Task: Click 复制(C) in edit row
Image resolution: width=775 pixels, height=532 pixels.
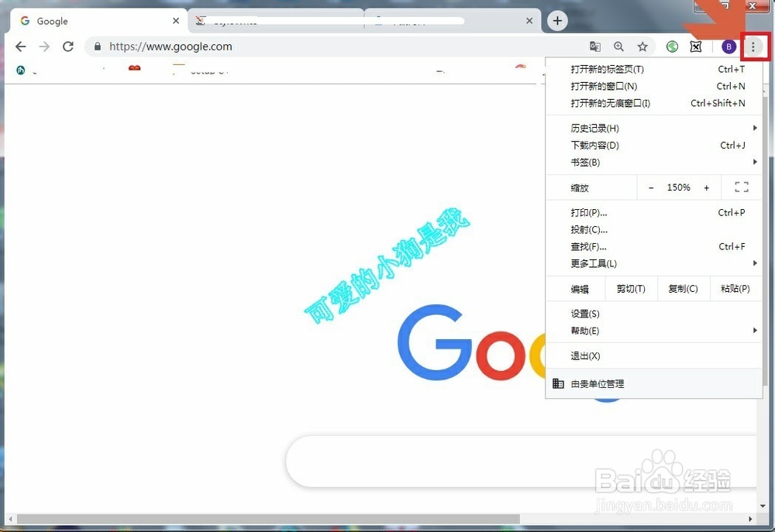Action: [x=683, y=289]
